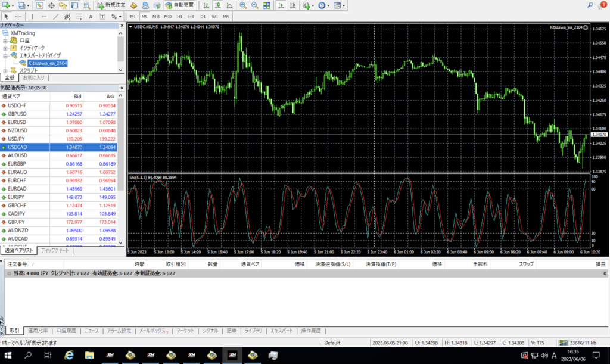Switch chart to H1 timeframe

180,17
